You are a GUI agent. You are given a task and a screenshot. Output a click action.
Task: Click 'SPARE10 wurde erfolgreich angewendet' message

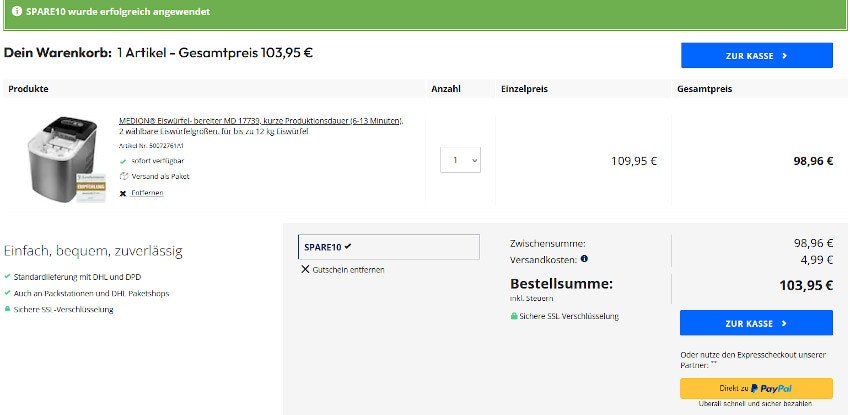click(118, 11)
